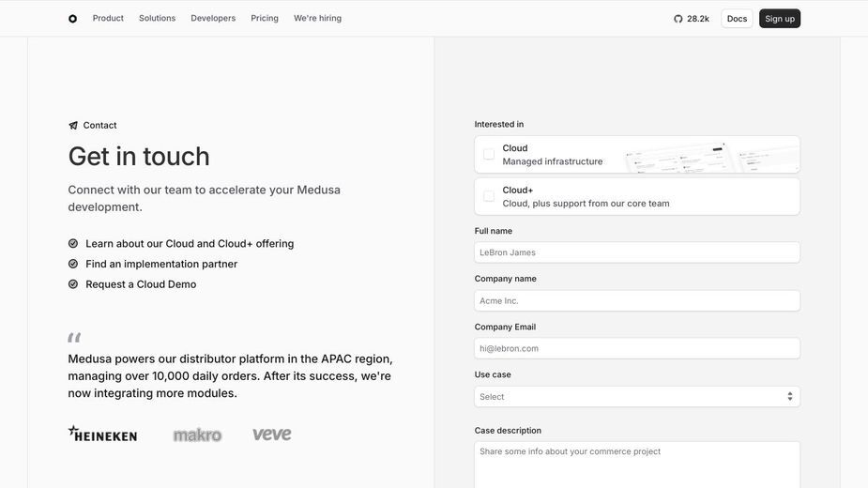The width and height of the screenshot is (868, 488).
Task: Click the paper plane icon beside Contact
Action: pos(73,125)
